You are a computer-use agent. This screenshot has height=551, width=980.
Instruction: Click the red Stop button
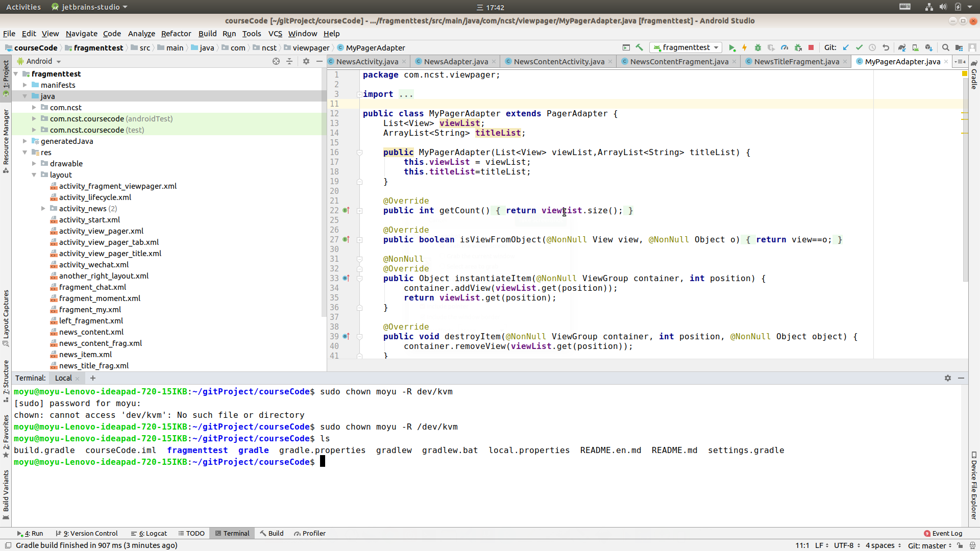tap(811, 47)
